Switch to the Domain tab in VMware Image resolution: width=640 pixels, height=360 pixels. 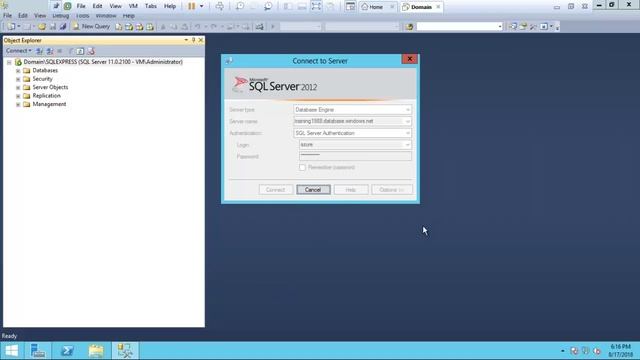pos(421,7)
